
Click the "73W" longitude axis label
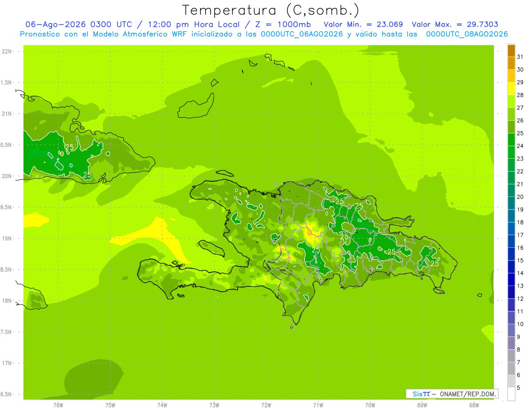(x=214, y=405)
